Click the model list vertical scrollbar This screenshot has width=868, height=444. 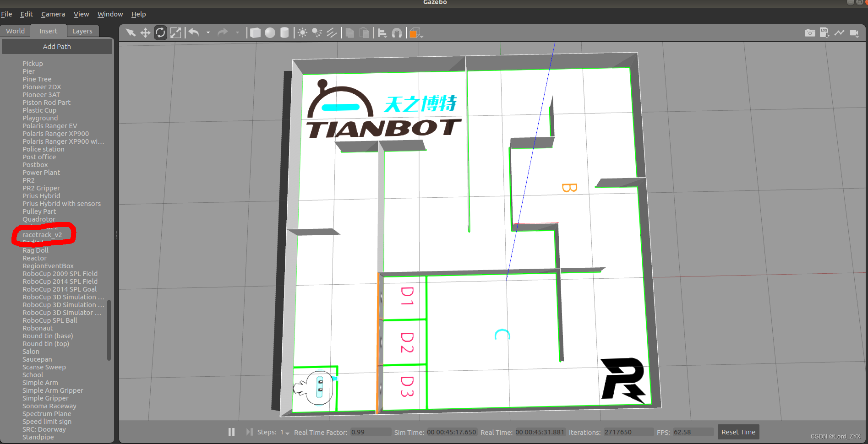coord(109,330)
